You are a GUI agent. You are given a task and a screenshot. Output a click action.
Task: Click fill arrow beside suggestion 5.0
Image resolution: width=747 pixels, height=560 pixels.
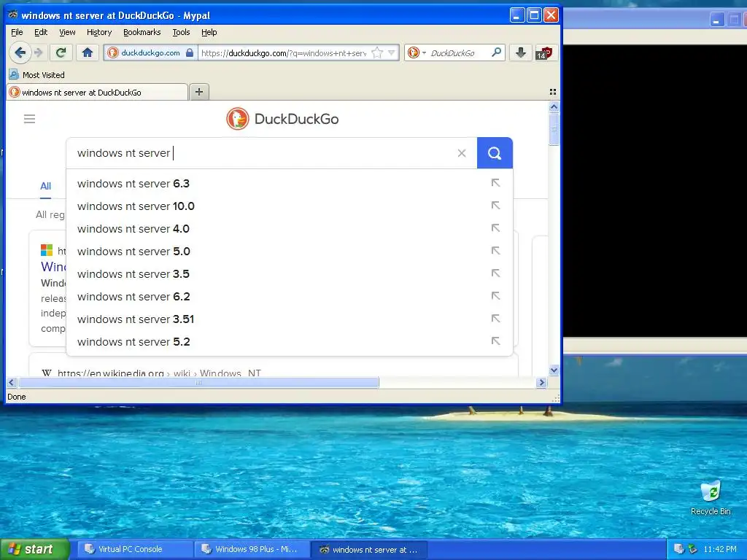(x=495, y=251)
